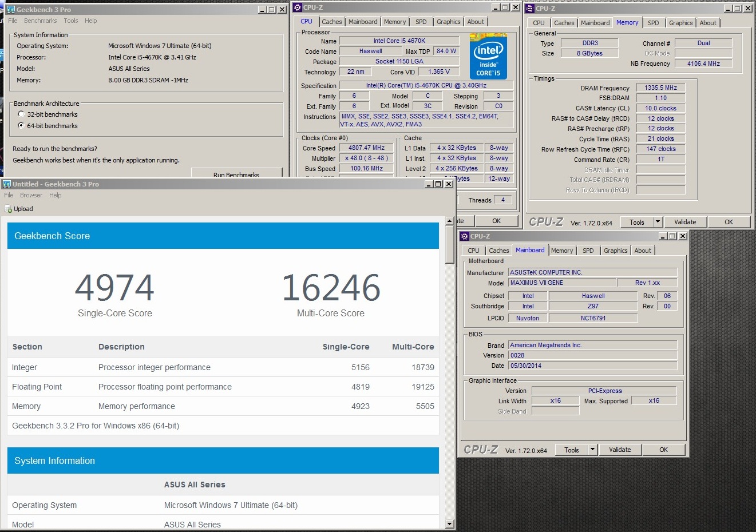Screen dimensions: 756x532
Task: Click Tools button in Mainboard CPU-Z window
Action: [x=571, y=450]
